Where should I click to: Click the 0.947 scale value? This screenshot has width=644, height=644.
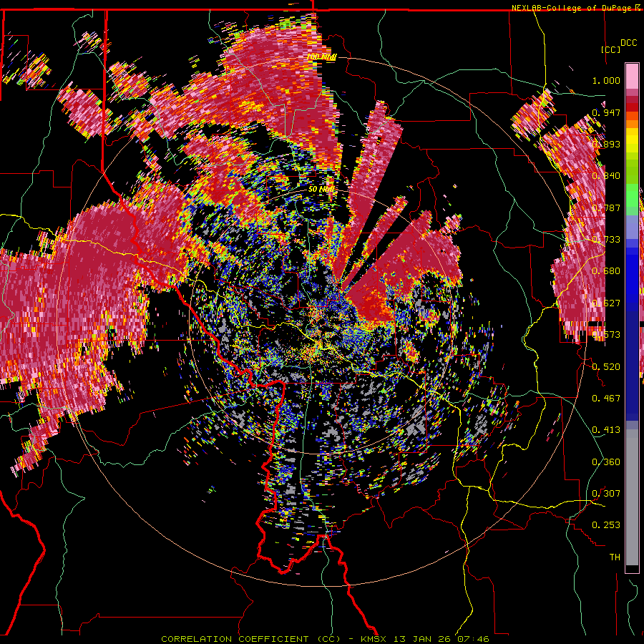click(606, 112)
